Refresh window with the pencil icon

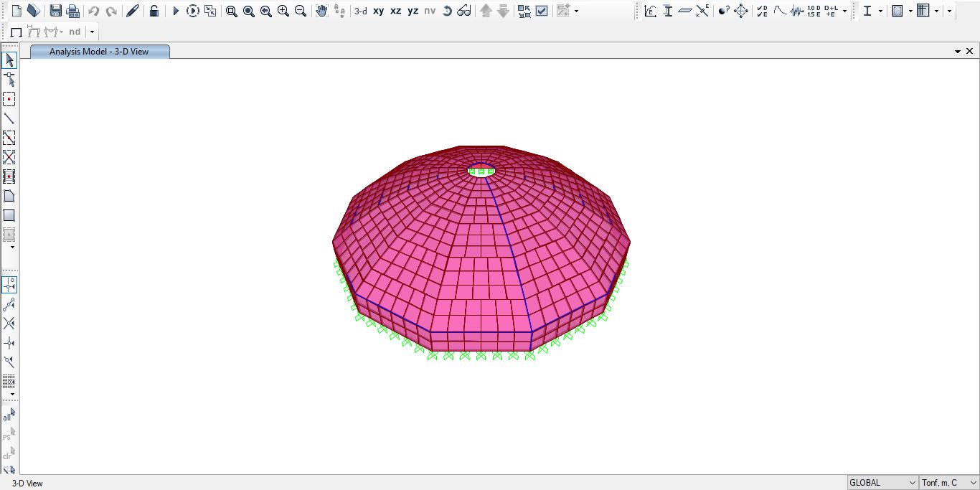coord(132,11)
